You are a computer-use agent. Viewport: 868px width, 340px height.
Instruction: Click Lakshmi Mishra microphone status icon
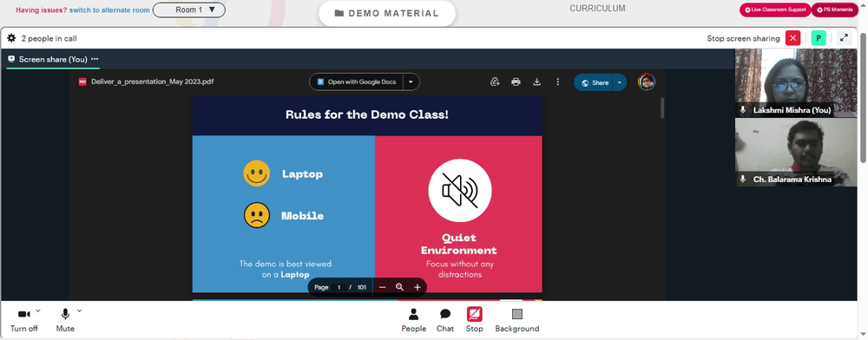[x=743, y=110]
